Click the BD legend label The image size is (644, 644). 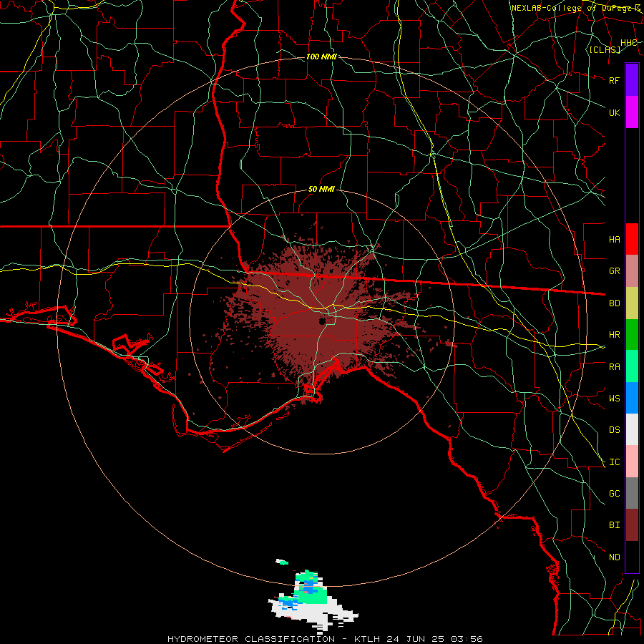pyautogui.click(x=614, y=303)
